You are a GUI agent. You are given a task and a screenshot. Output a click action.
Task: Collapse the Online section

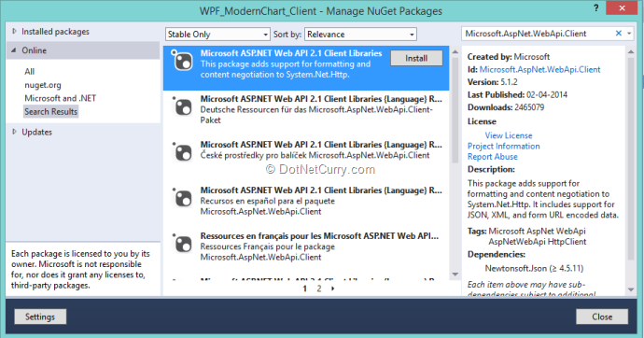[x=14, y=50]
